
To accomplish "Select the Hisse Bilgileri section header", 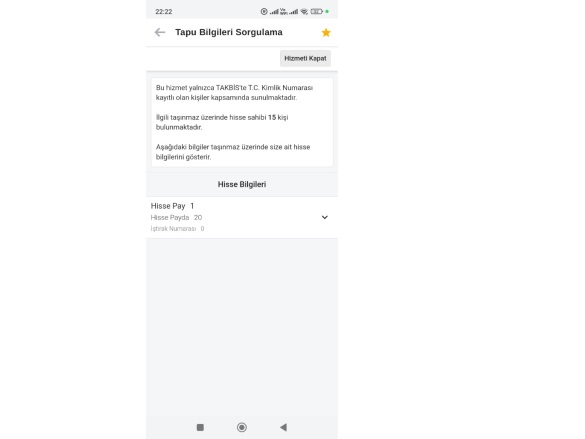I will [x=242, y=184].
